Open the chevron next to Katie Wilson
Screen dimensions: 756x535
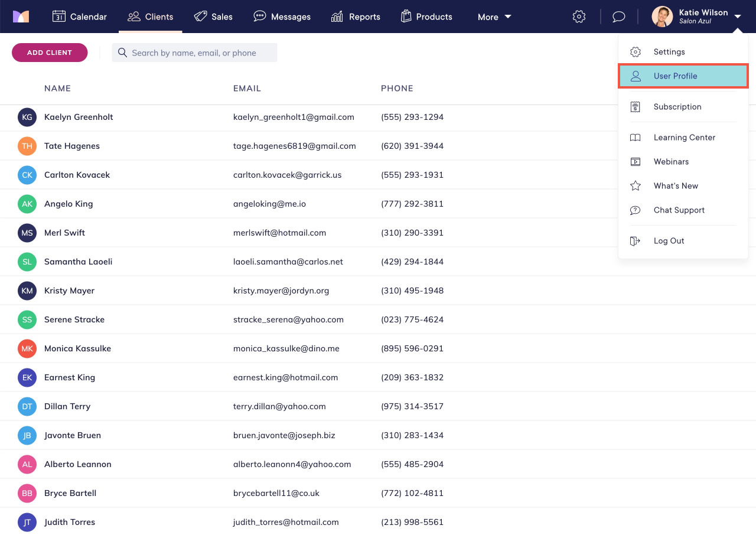pyautogui.click(x=739, y=17)
